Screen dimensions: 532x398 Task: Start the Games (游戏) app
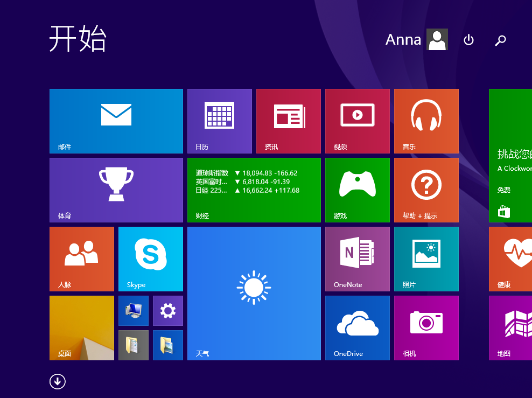point(356,190)
